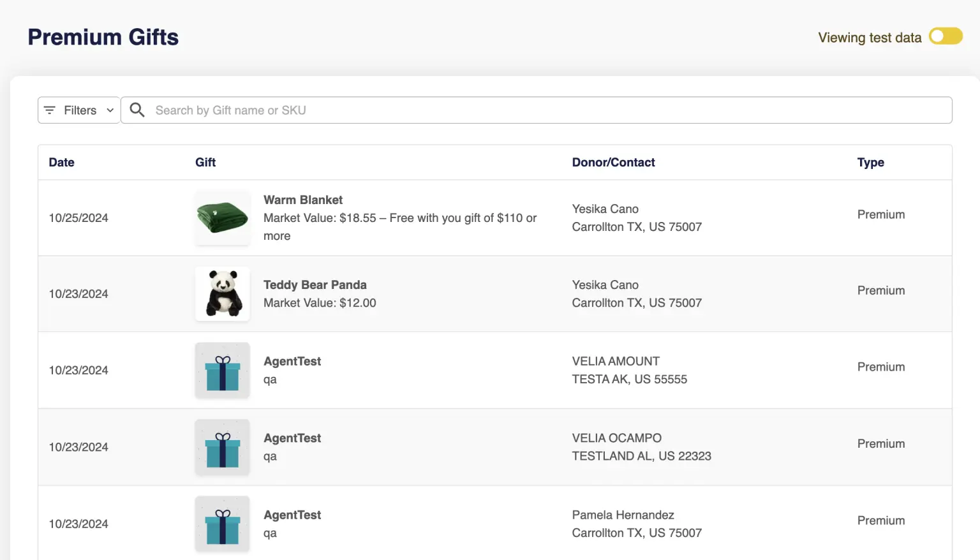The height and width of the screenshot is (560, 980).
Task: Click the magnifying glass search icon
Action: coord(137,110)
